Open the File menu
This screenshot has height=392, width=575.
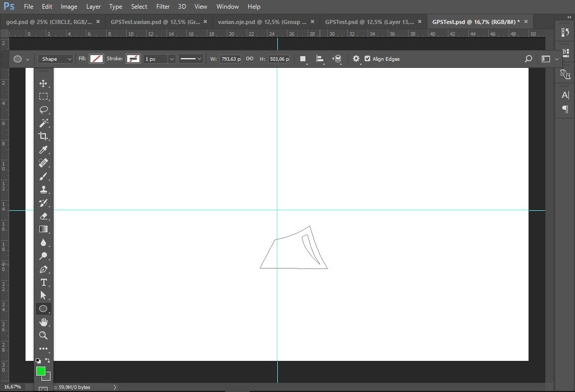29,7
